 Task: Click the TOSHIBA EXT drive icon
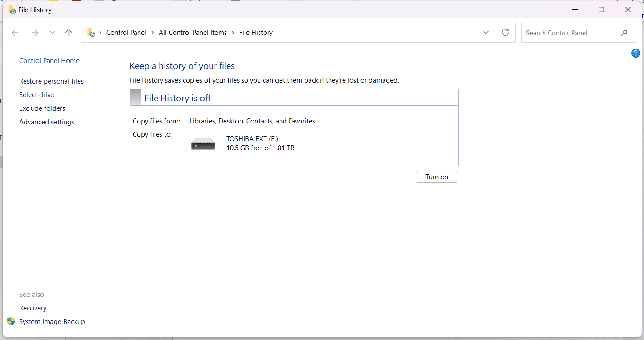click(203, 143)
